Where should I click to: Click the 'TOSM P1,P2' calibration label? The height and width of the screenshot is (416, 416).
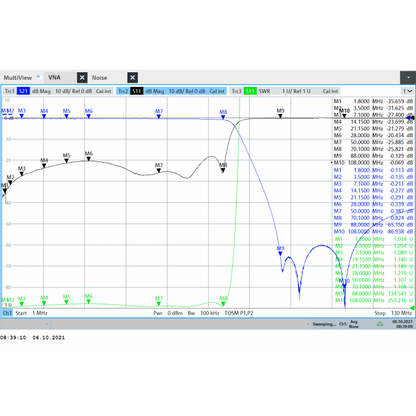pos(239,313)
